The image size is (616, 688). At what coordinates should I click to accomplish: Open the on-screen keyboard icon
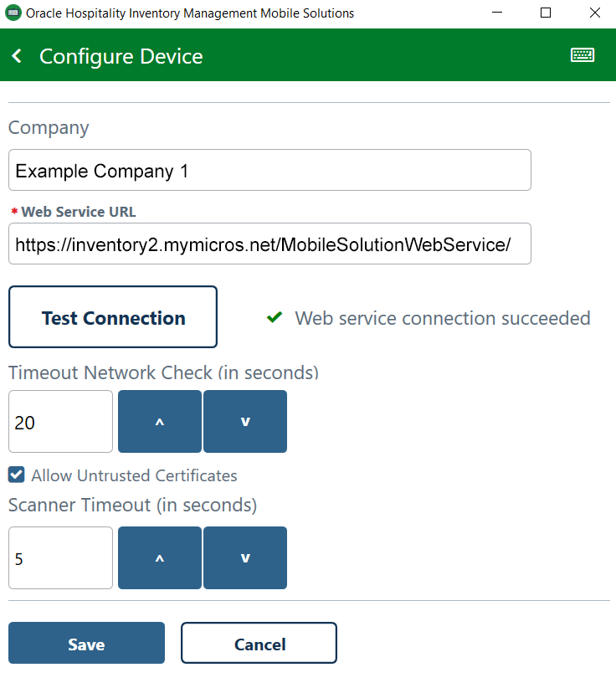point(583,54)
